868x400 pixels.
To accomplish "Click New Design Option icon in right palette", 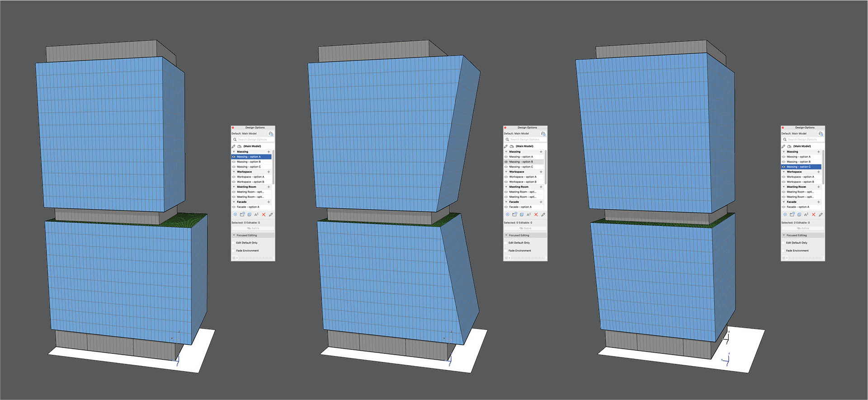I will (785, 214).
